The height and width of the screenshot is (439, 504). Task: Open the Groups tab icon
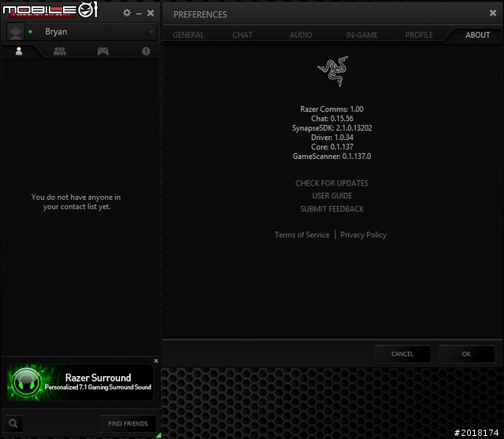tap(60, 51)
